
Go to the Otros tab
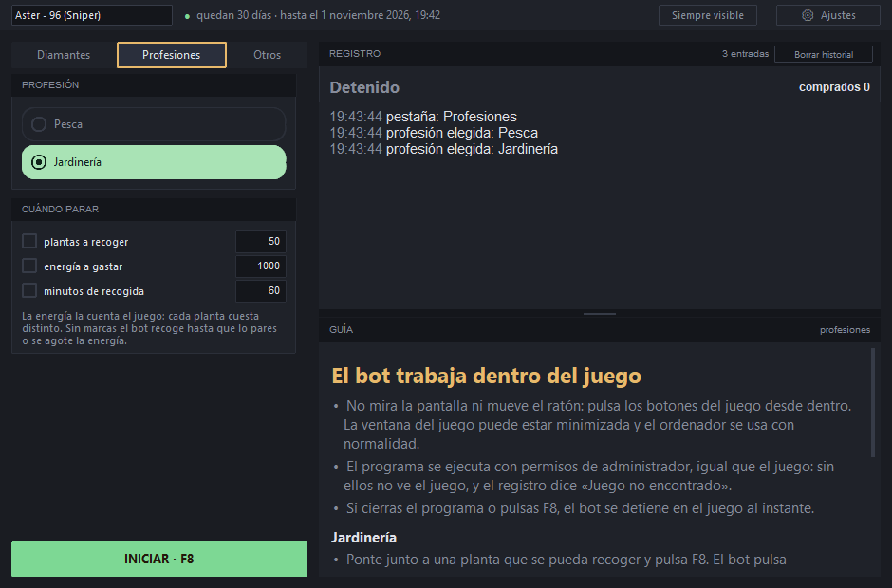(267, 55)
